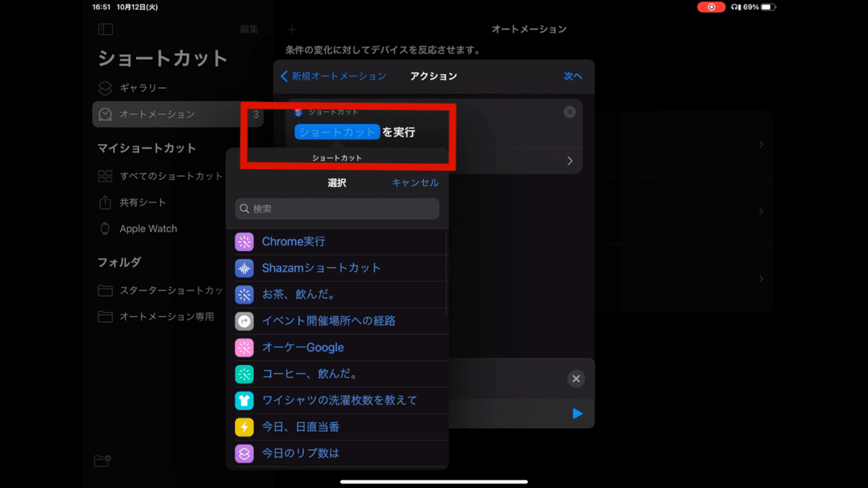Run the shortcut with the blue play triangle
The image size is (868, 488).
click(x=576, y=413)
